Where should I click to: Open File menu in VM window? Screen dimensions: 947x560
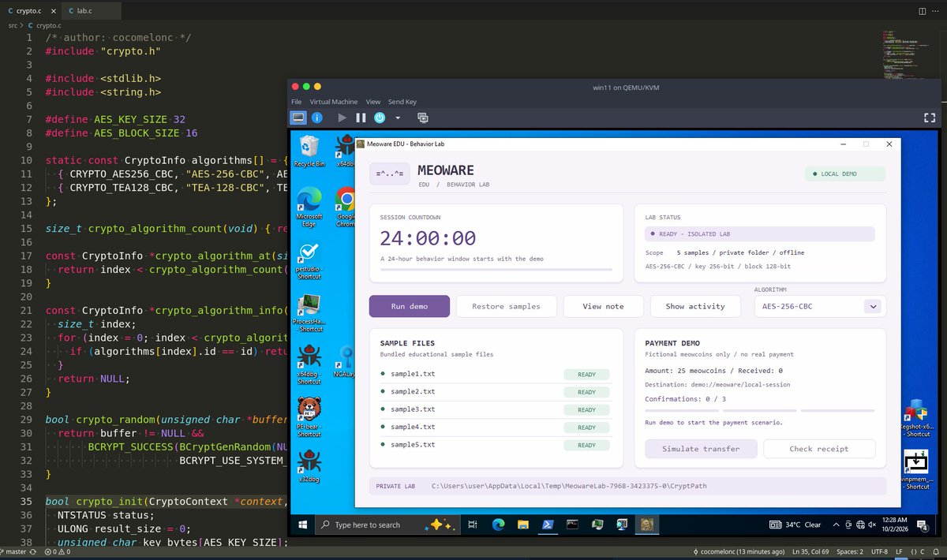click(x=296, y=102)
